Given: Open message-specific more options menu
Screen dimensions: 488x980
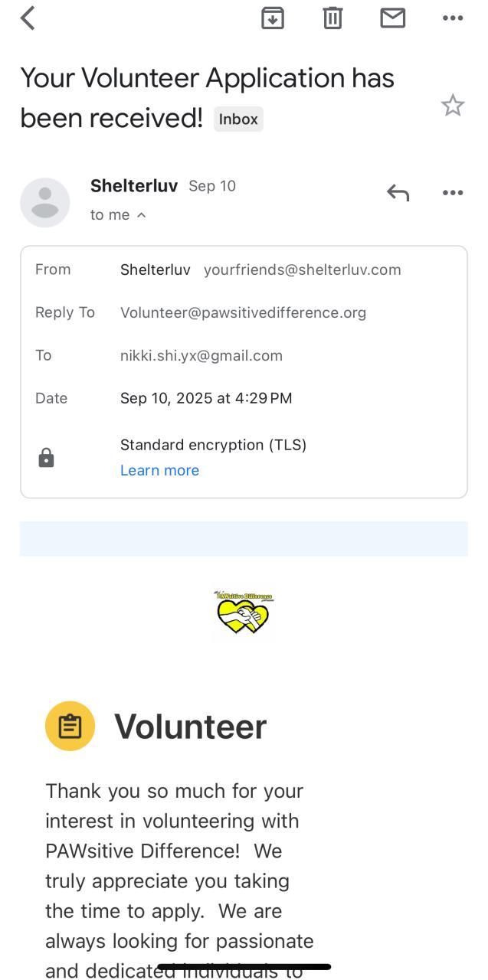Looking at the screenshot, I should pyautogui.click(x=453, y=193).
